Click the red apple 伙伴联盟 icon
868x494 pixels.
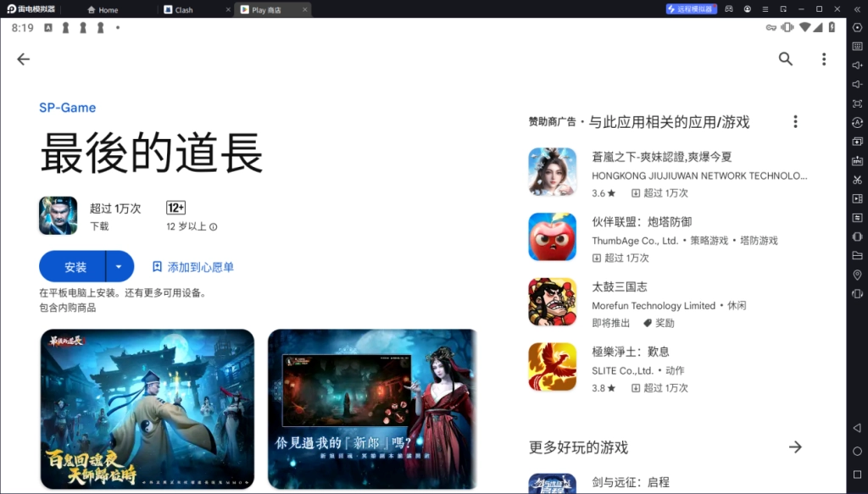pyautogui.click(x=553, y=236)
